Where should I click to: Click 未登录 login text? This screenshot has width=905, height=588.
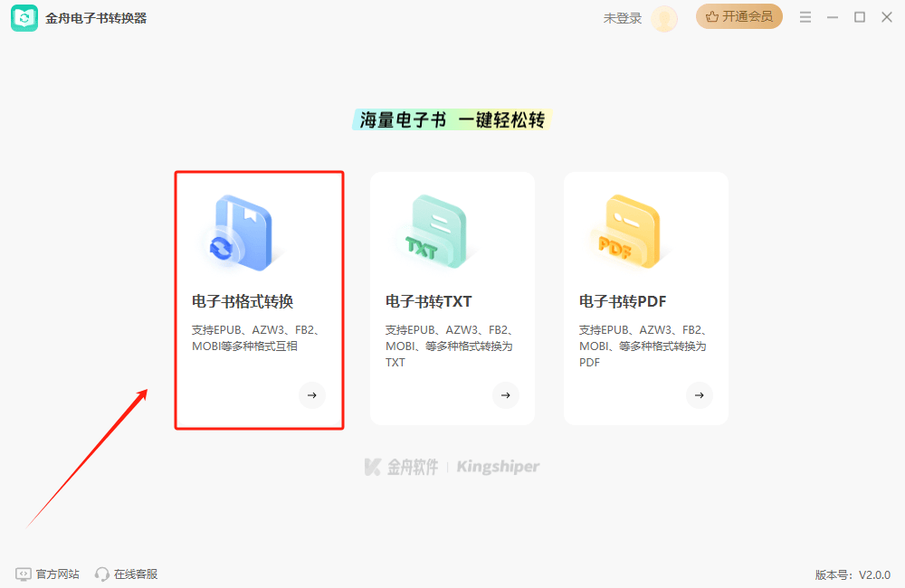click(x=623, y=18)
